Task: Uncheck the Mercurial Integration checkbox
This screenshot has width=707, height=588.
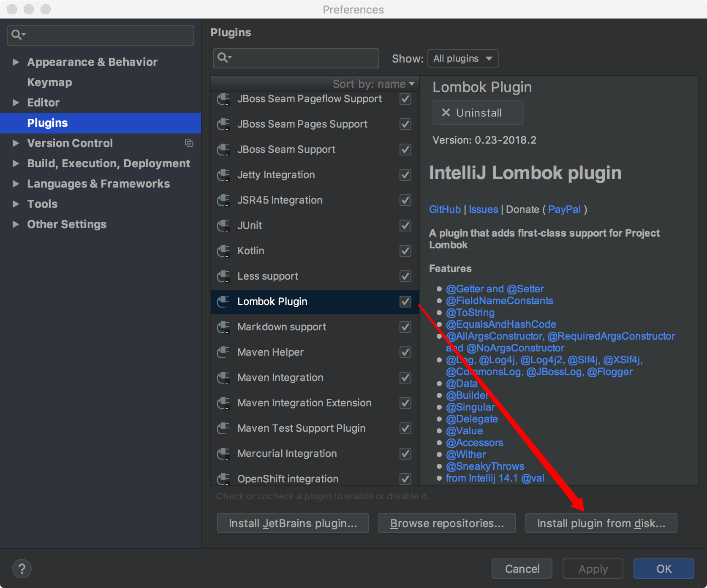Action: click(405, 454)
